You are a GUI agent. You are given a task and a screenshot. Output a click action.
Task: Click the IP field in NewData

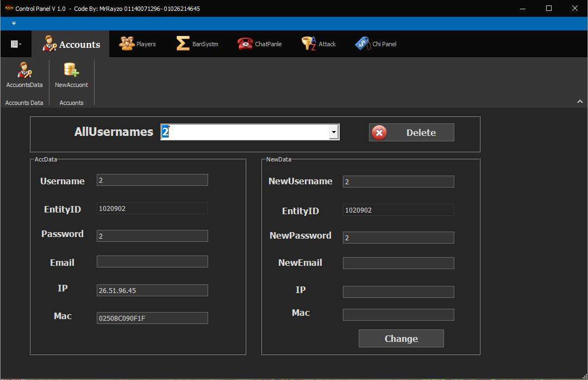(399, 292)
